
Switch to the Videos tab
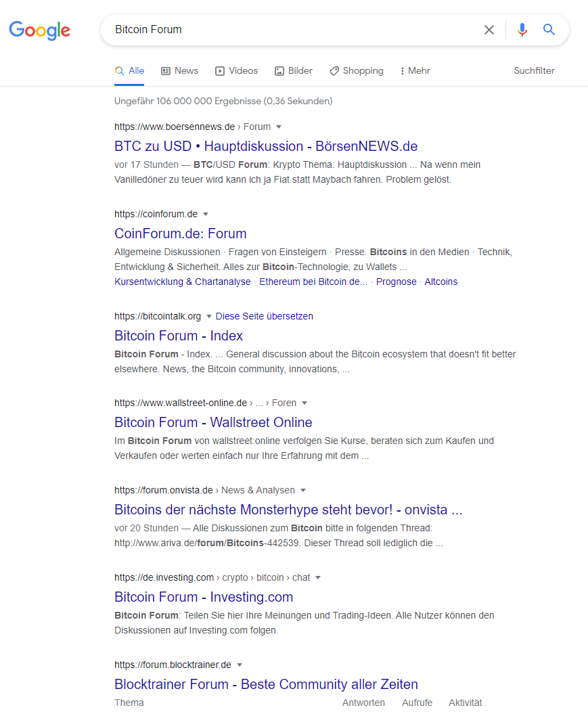pyautogui.click(x=237, y=71)
